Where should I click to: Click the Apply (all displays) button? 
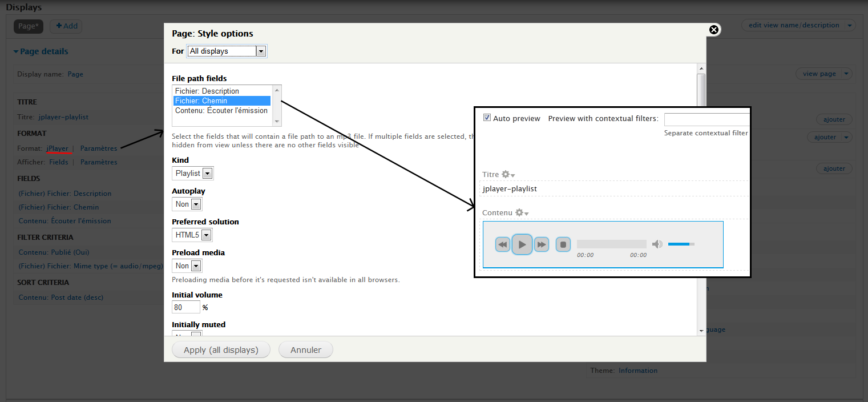[221, 349]
